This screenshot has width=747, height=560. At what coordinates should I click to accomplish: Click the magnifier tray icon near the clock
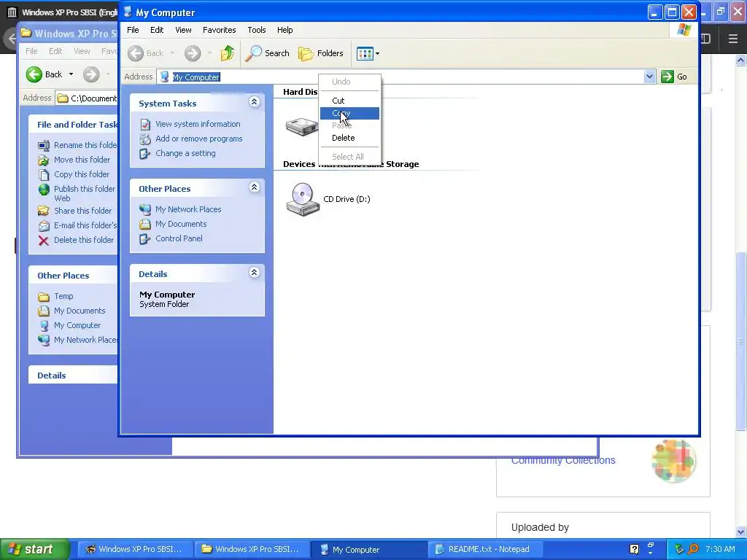pyautogui.click(x=694, y=549)
